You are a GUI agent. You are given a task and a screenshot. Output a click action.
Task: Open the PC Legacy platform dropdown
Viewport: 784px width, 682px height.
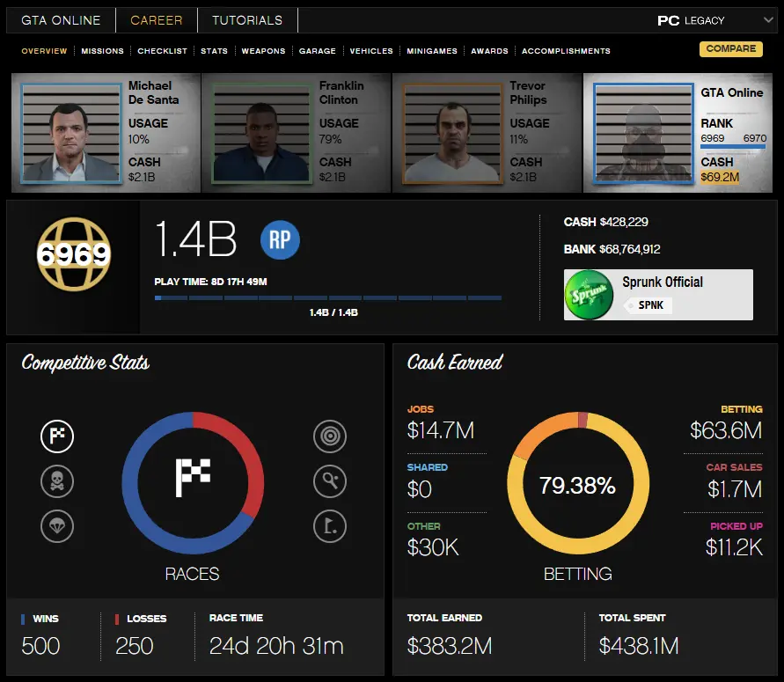click(x=715, y=20)
